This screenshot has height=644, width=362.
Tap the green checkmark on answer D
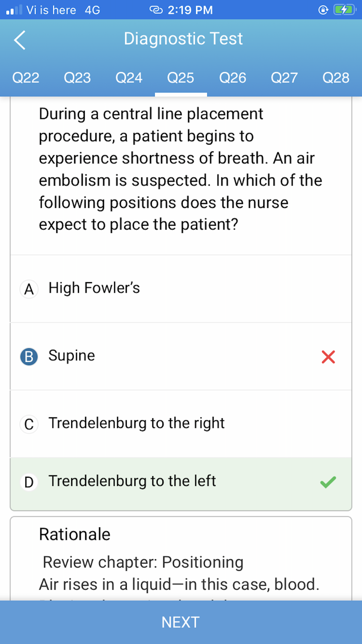pos(328,482)
